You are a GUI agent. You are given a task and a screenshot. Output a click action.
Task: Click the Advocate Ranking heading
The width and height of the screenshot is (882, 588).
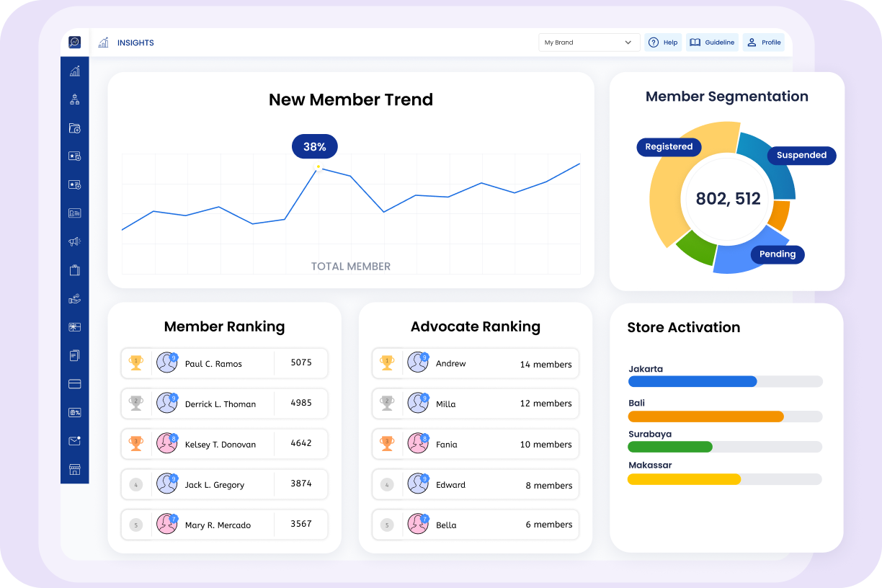pos(476,327)
